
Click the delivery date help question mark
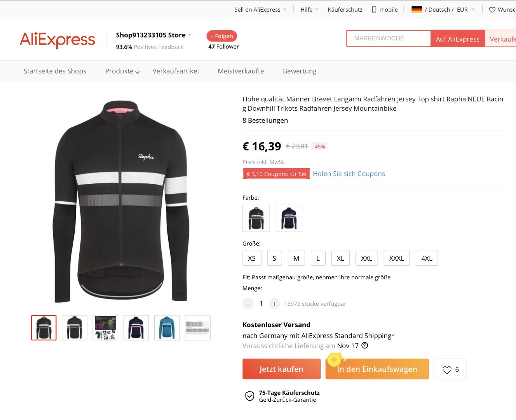(365, 345)
